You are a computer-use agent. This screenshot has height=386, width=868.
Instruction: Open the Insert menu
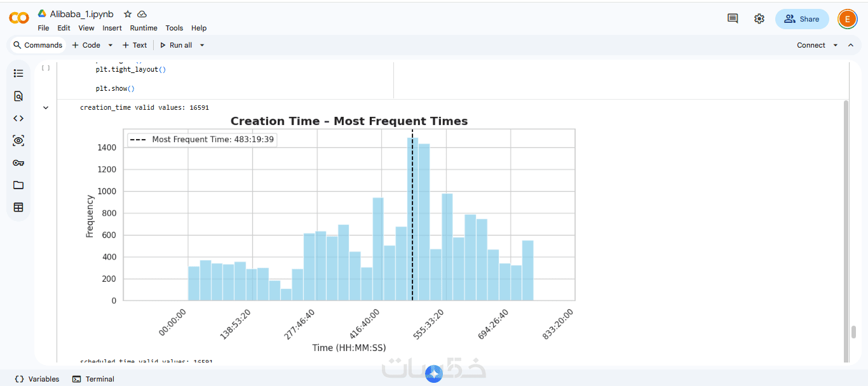[112, 28]
